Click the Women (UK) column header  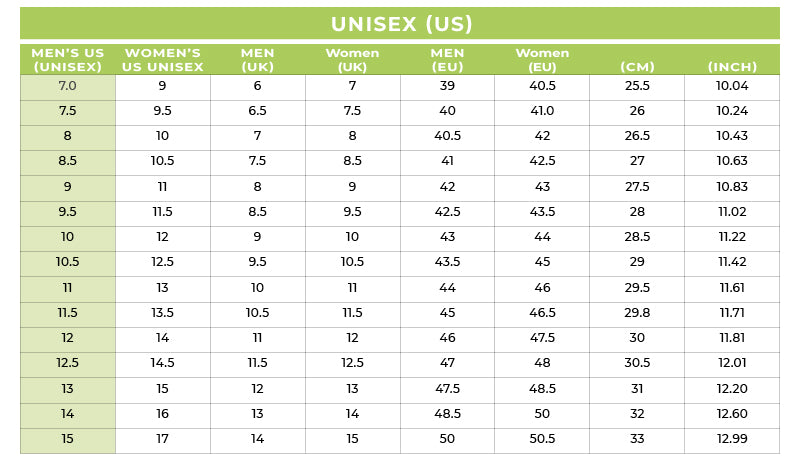point(352,59)
